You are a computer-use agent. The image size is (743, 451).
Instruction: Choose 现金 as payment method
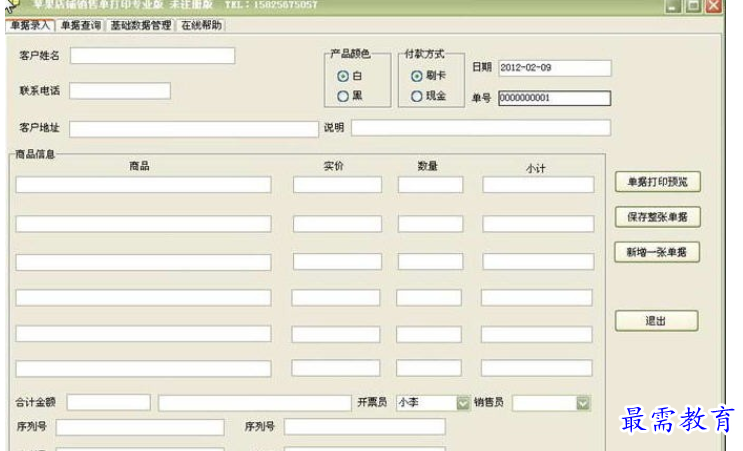(417, 96)
